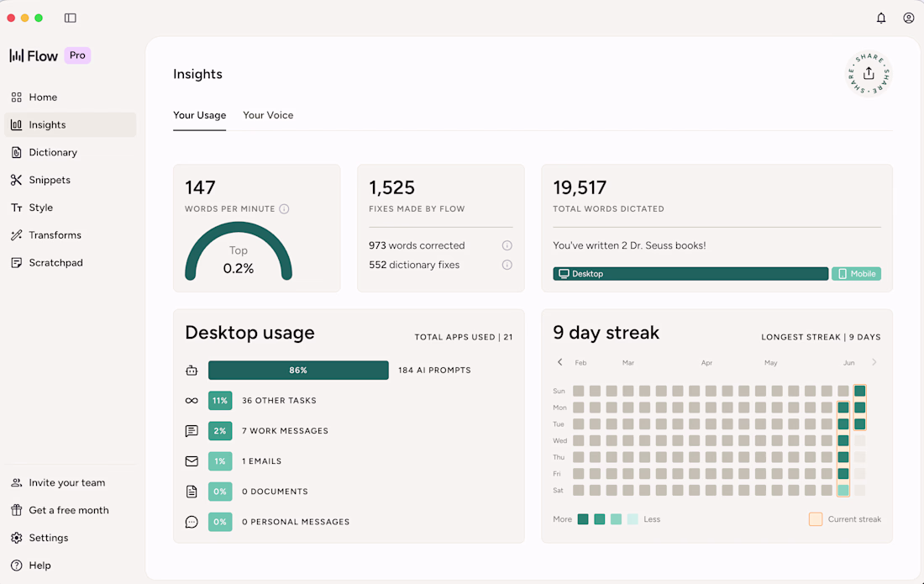Open the user account profile icon
924x584 pixels.
click(909, 18)
